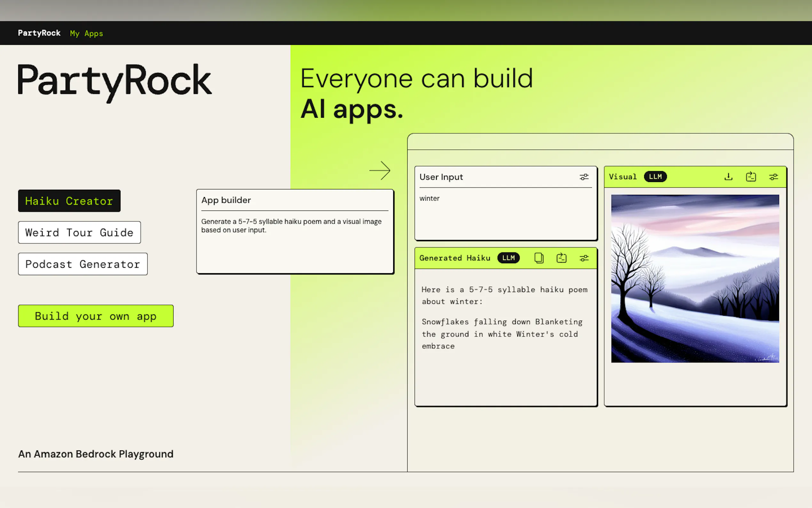Download the Visual widget image

(x=728, y=177)
